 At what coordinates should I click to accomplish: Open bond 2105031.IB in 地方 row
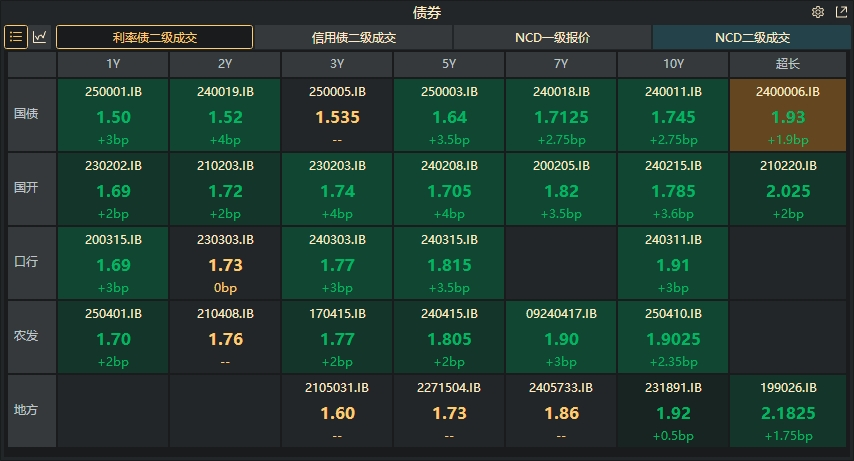(337, 410)
